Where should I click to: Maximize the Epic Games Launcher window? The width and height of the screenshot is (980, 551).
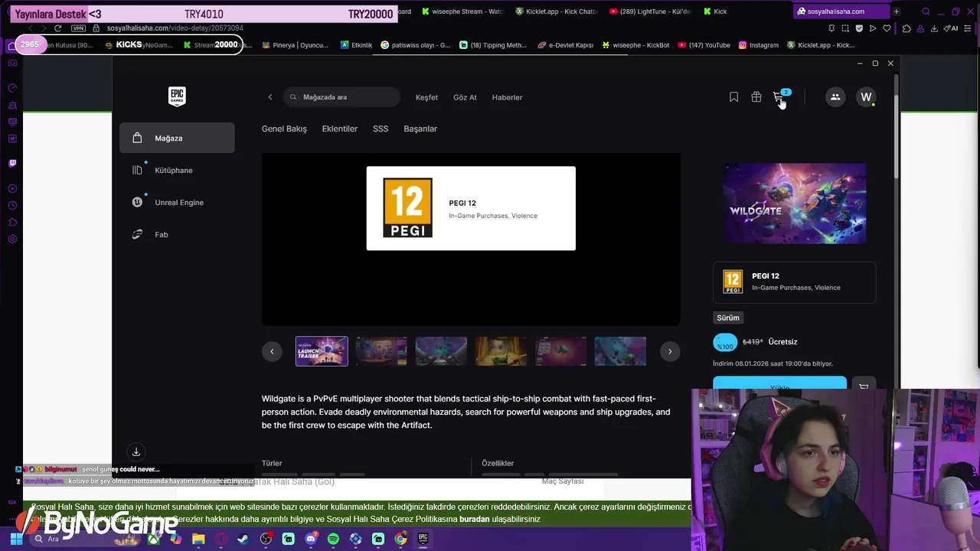pyautogui.click(x=875, y=64)
